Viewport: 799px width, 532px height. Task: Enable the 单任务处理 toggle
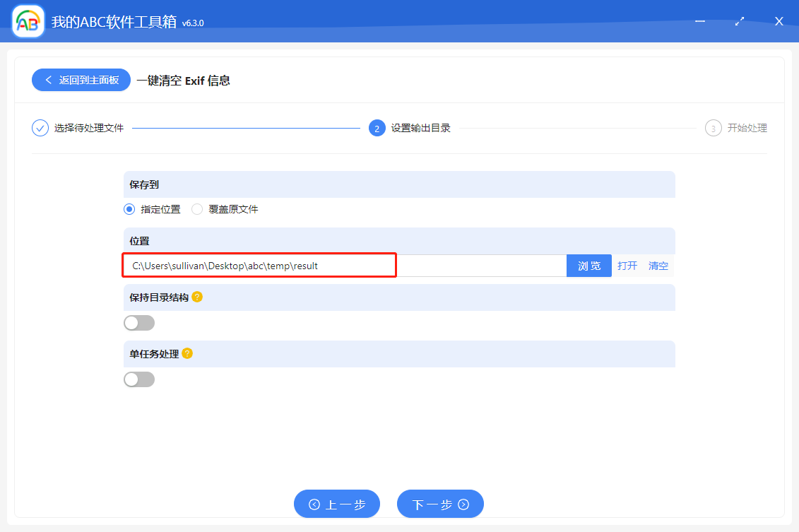pos(139,379)
